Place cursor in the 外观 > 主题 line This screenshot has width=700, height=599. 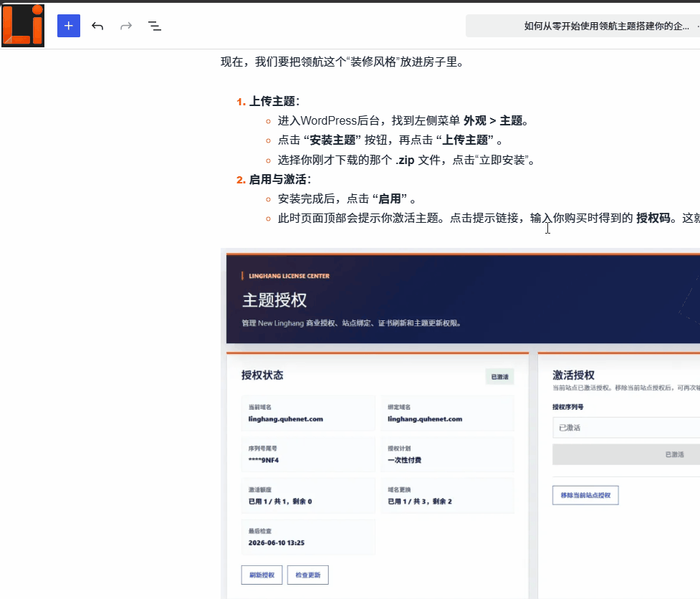click(403, 120)
